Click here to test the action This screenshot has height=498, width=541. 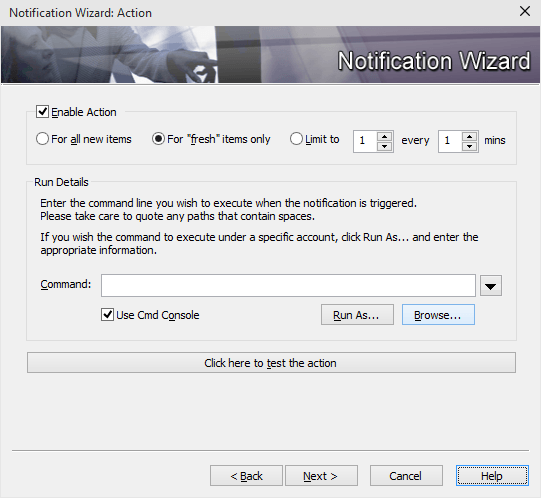pos(271,363)
